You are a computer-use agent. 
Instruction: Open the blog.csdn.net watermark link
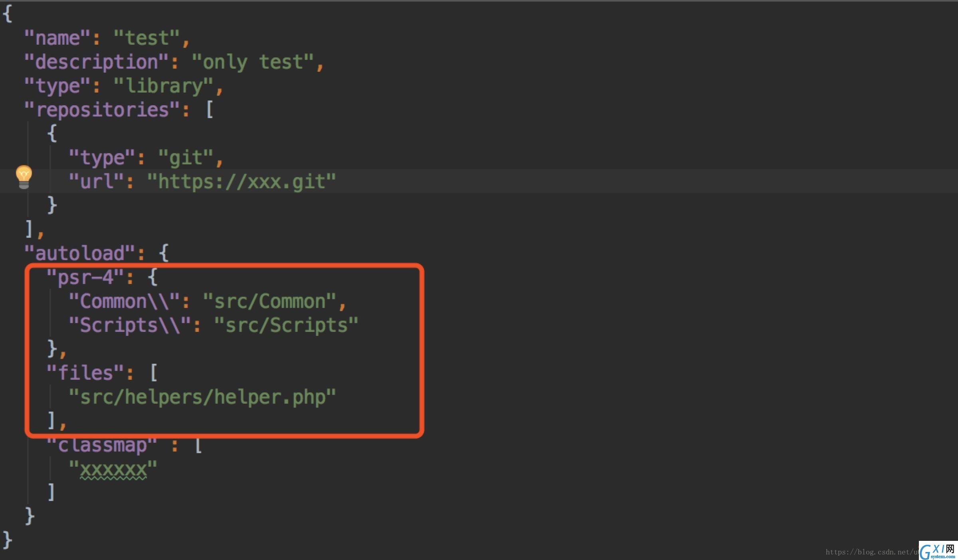872,552
